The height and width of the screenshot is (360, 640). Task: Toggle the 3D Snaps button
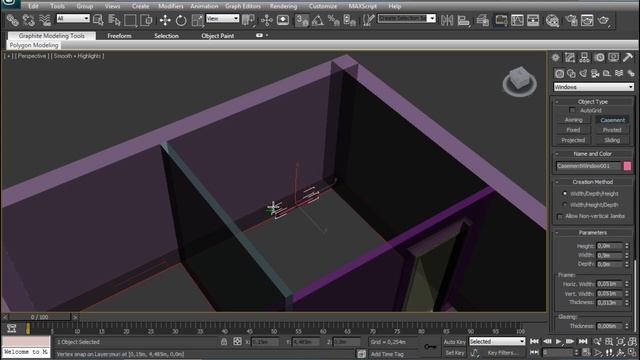302,20
